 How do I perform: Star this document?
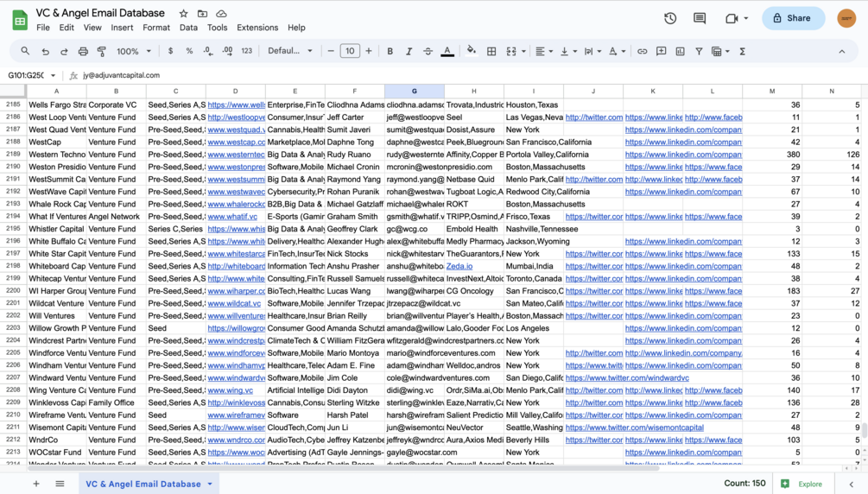coord(183,13)
